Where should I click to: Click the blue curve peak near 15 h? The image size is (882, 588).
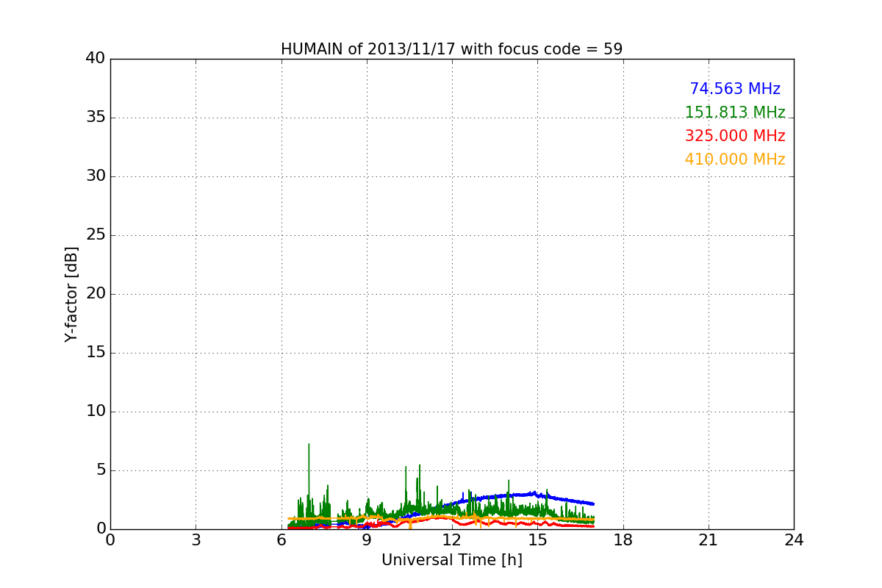(534, 492)
